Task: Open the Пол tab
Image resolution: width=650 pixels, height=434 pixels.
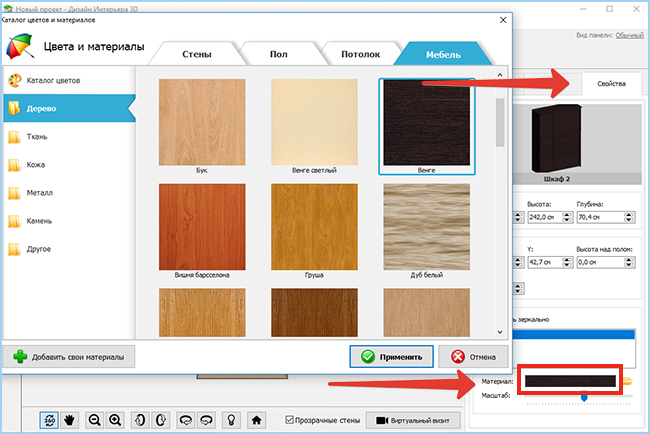Action: [x=279, y=54]
